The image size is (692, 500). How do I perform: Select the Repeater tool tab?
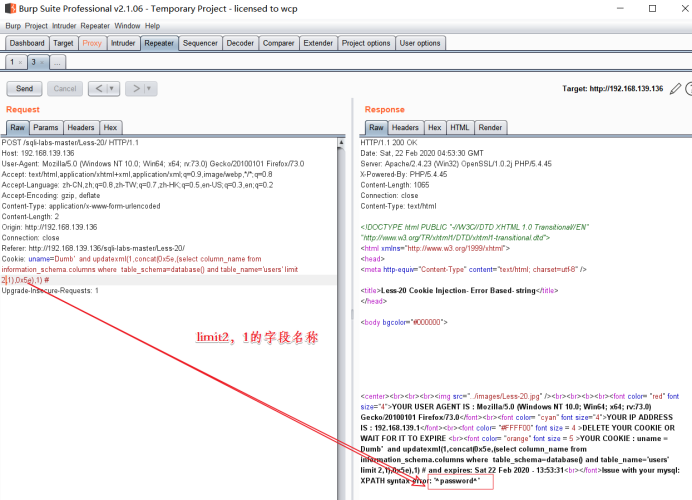[159, 43]
